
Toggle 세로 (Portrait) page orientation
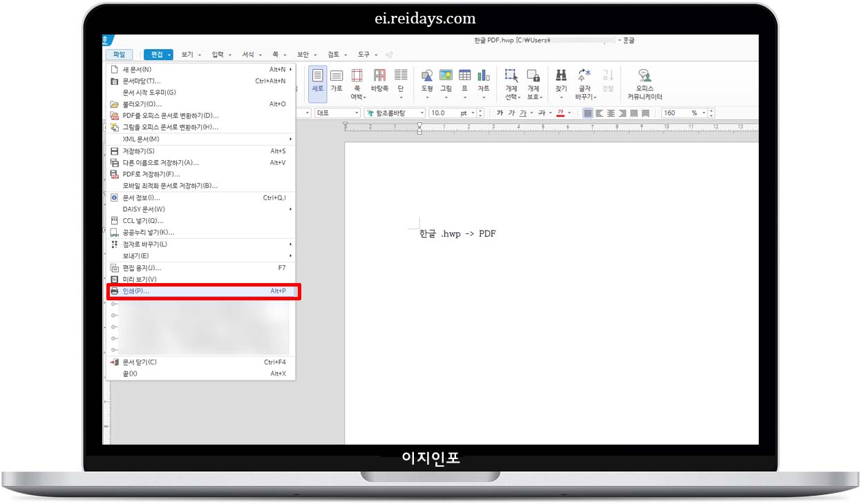(317, 78)
